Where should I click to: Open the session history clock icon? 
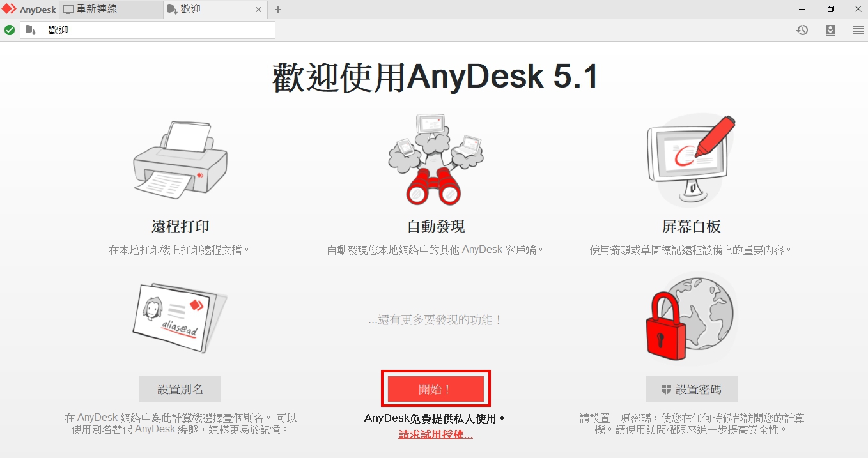(x=802, y=30)
